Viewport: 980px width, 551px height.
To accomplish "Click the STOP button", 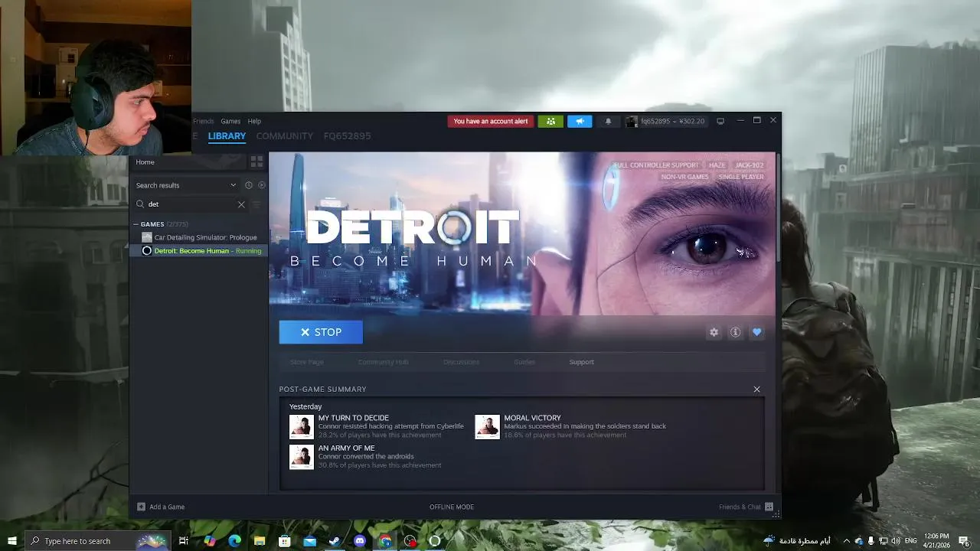I will [x=321, y=332].
